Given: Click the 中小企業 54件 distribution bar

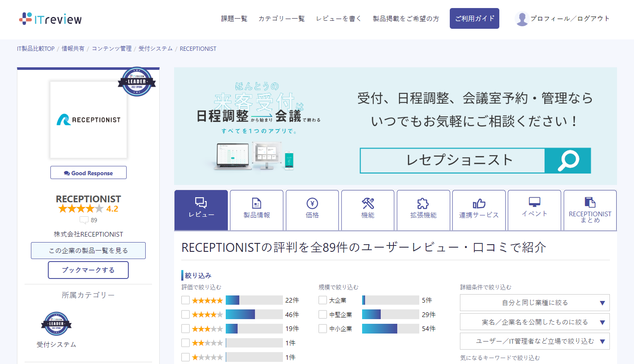Looking at the screenshot, I should 390,328.
